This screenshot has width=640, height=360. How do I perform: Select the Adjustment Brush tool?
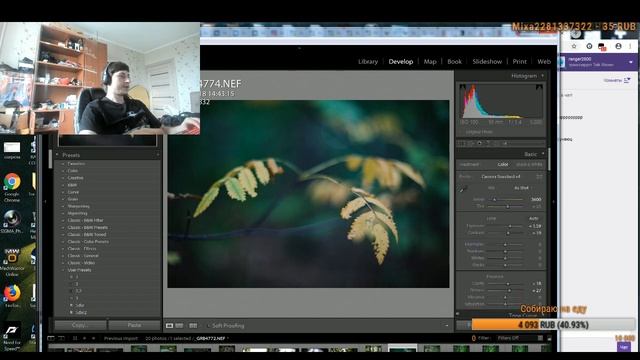click(x=505, y=143)
